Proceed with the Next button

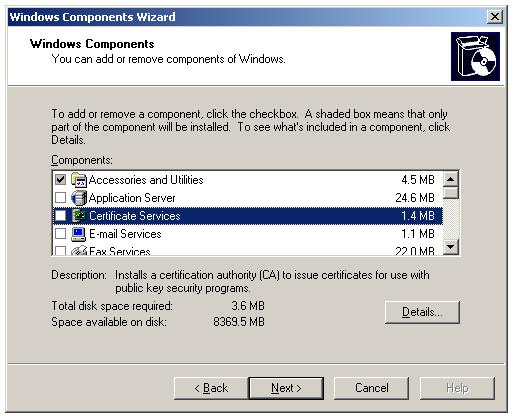(286, 388)
